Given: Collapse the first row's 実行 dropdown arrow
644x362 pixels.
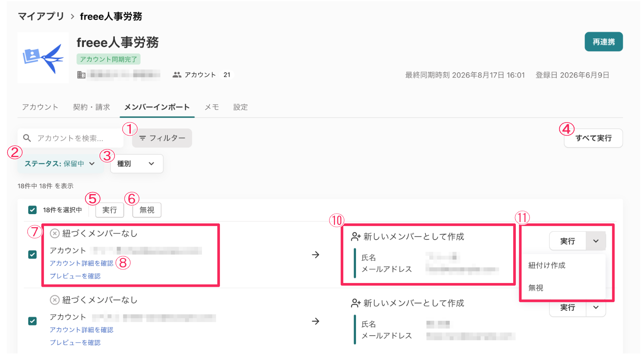Looking at the screenshot, I should click(x=596, y=241).
